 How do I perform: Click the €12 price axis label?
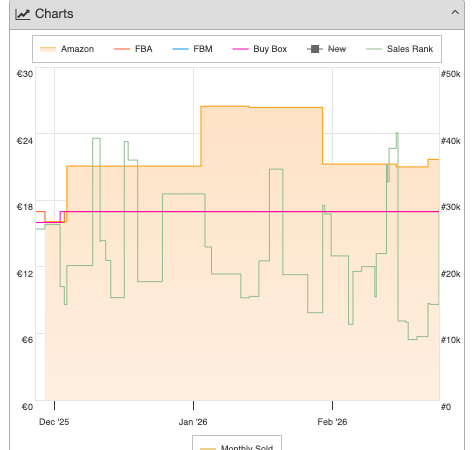click(25, 274)
